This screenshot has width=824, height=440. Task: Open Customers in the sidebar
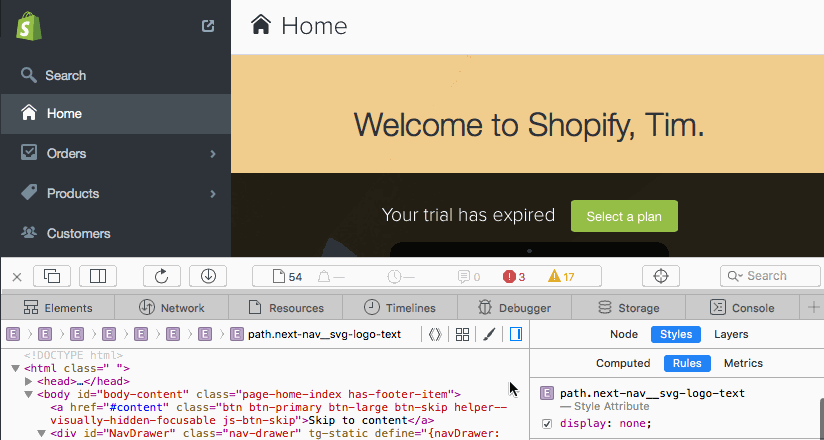point(116,233)
